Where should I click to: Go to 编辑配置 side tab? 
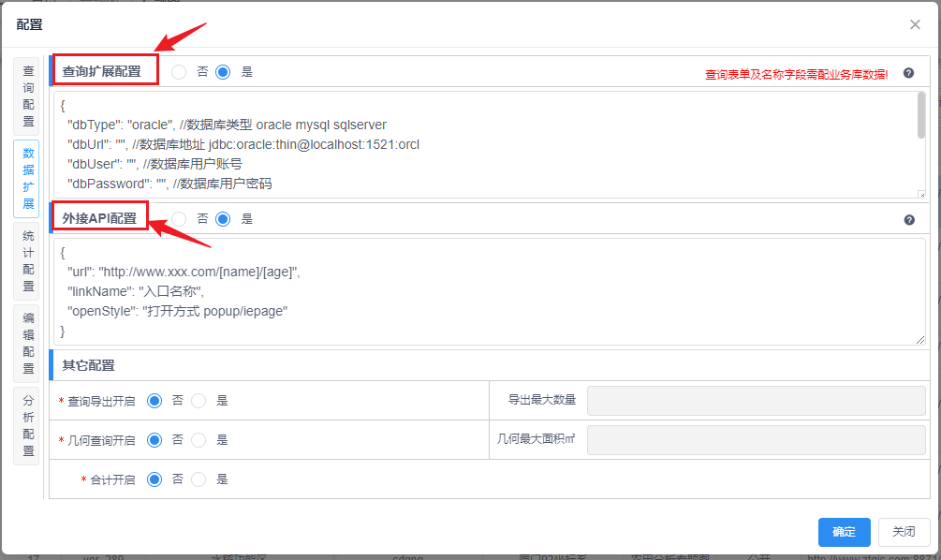[27, 344]
